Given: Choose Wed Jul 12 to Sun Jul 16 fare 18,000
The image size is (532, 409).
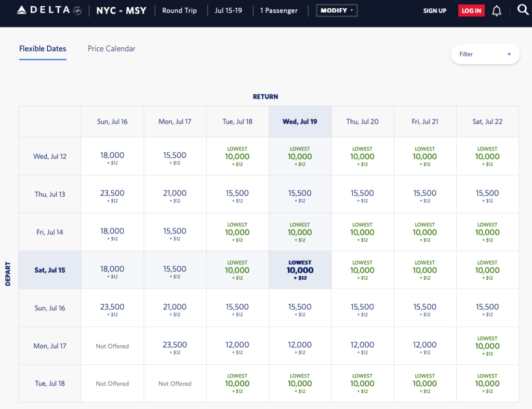Looking at the screenshot, I should [x=112, y=157].
